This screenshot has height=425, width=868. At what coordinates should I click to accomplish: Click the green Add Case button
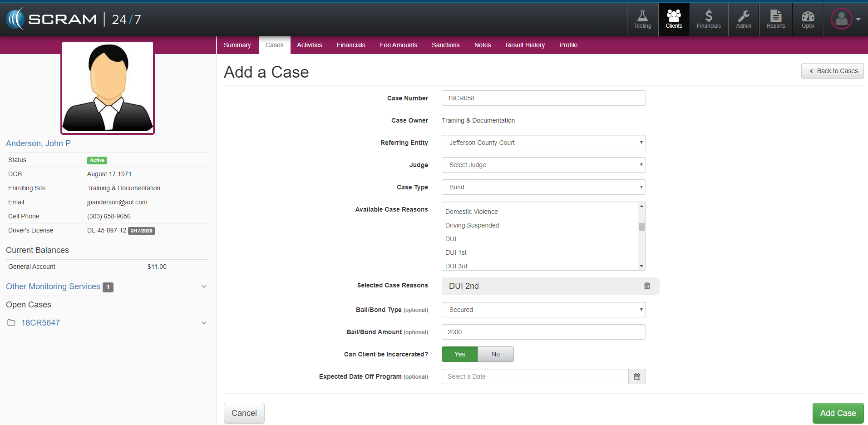click(838, 413)
